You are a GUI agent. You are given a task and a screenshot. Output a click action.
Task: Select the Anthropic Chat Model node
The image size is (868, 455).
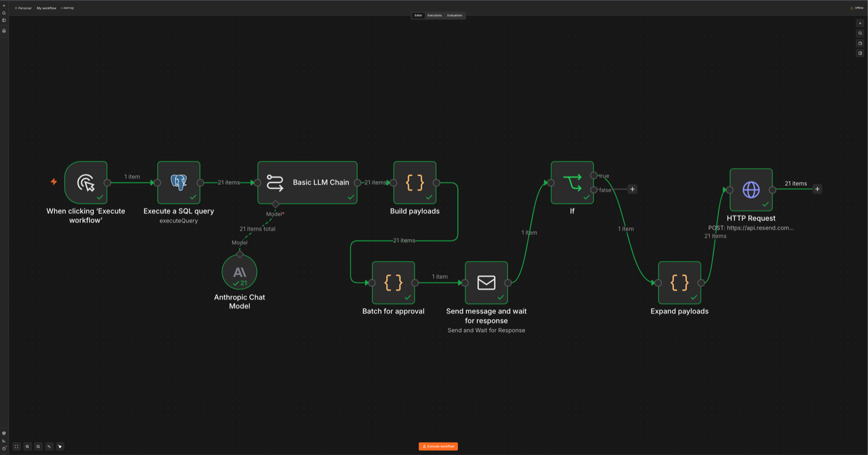(239, 272)
